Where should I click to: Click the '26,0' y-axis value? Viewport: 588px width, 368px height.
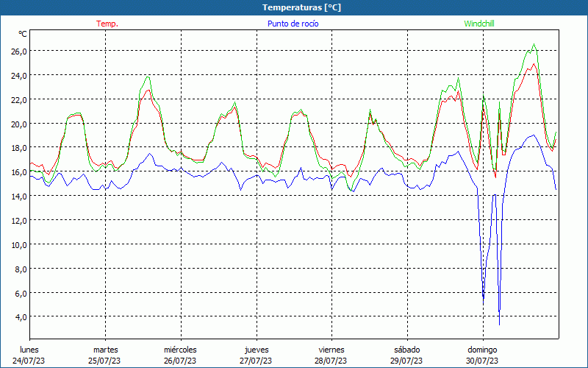point(19,51)
